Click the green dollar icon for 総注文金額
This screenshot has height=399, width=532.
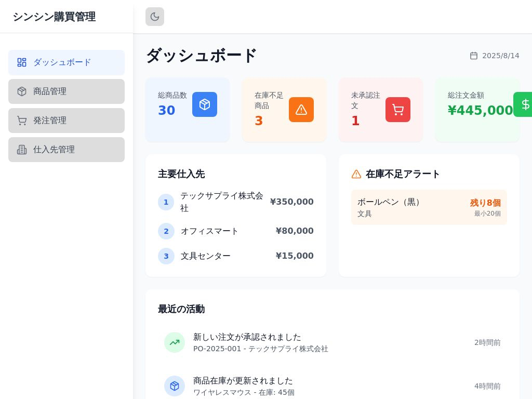pos(525,104)
